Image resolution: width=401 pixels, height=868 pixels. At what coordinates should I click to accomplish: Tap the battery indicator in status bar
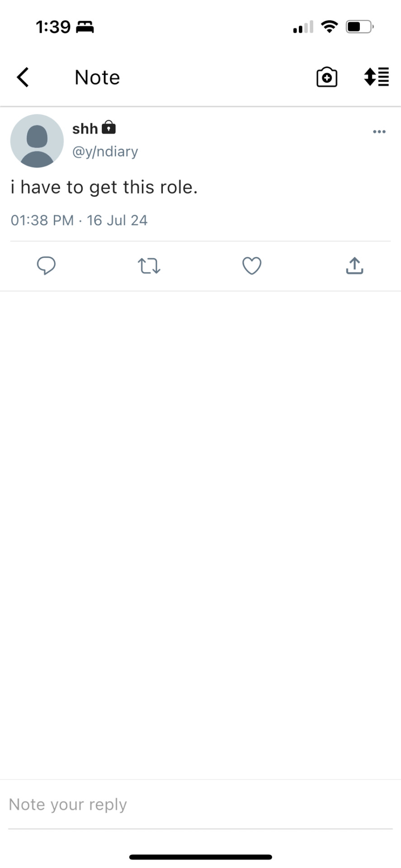360,27
